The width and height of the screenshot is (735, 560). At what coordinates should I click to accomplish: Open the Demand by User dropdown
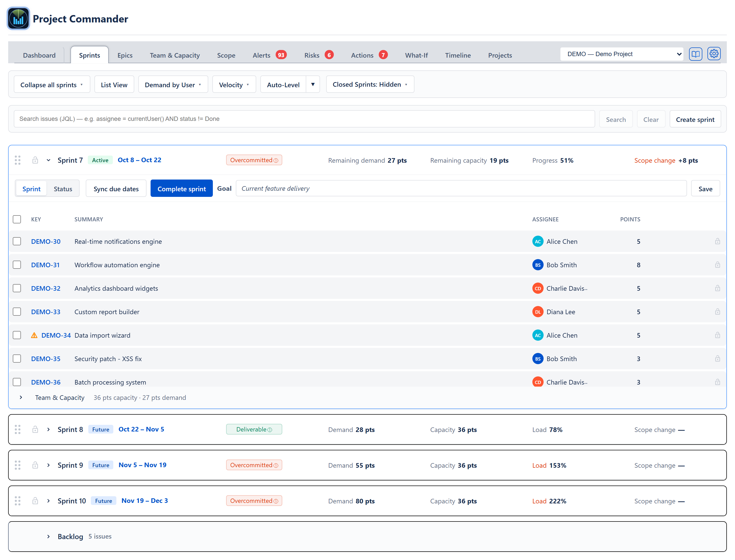(173, 85)
